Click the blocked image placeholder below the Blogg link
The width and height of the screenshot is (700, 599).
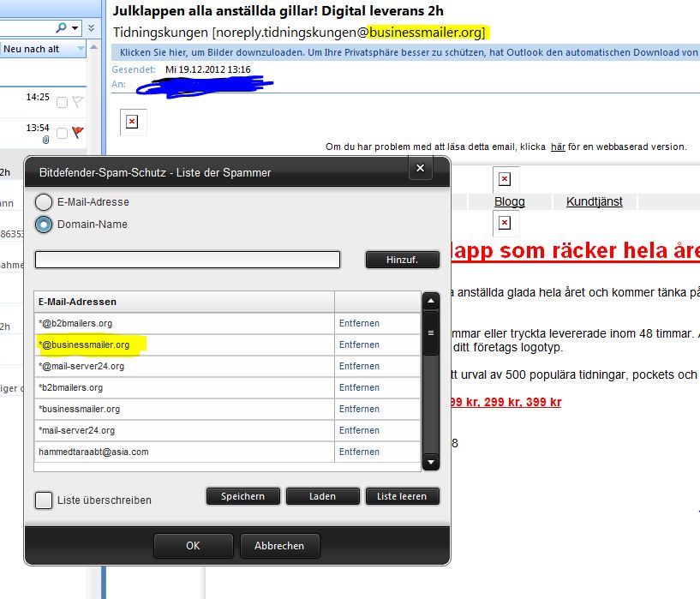click(x=506, y=223)
